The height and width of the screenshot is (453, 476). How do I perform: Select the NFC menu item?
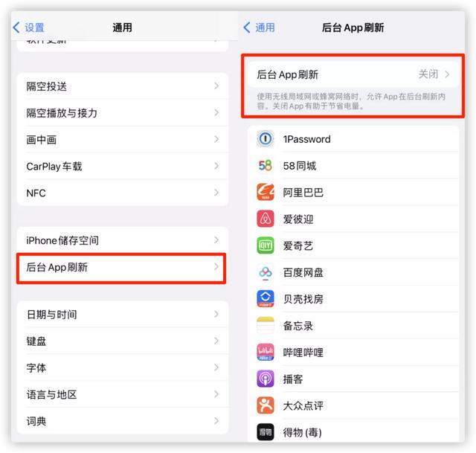tap(123, 193)
